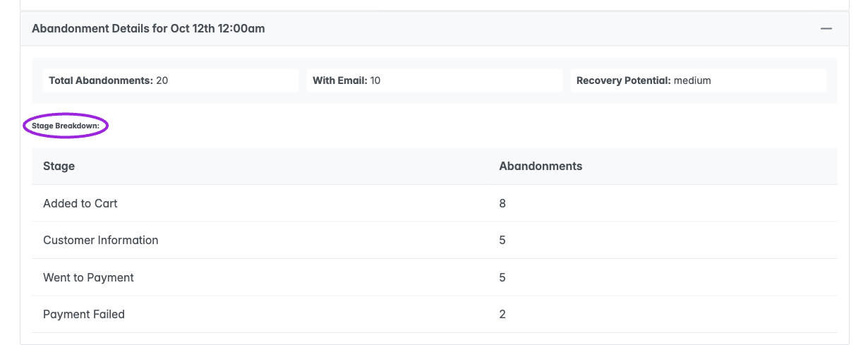This screenshot has height=345, width=868.
Task: Select the Total Abandonments: 20 stat
Action: [x=171, y=80]
